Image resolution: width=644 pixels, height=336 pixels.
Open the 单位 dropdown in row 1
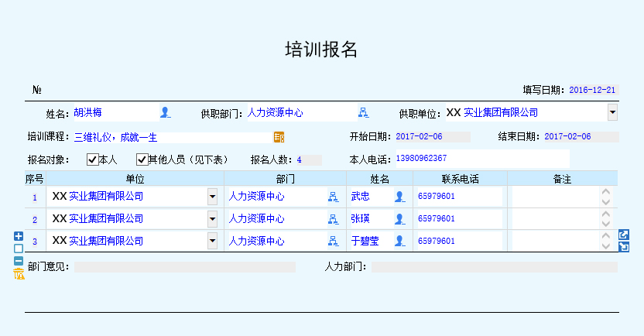click(212, 197)
